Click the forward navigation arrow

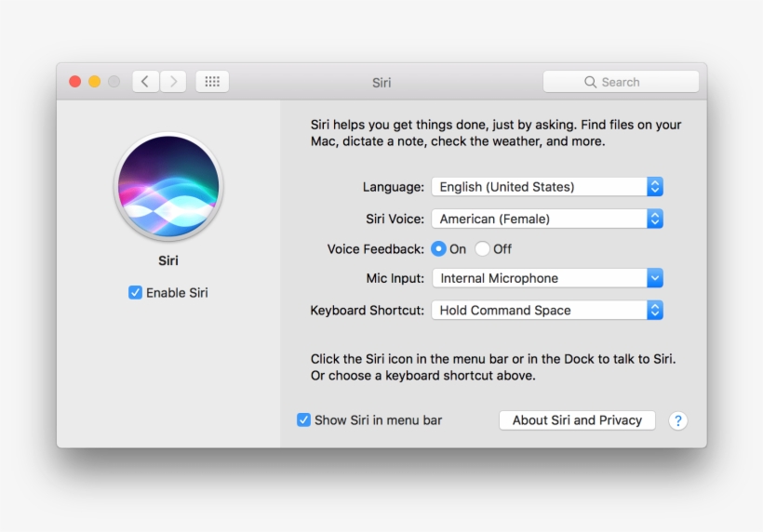(x=173, y=82)
